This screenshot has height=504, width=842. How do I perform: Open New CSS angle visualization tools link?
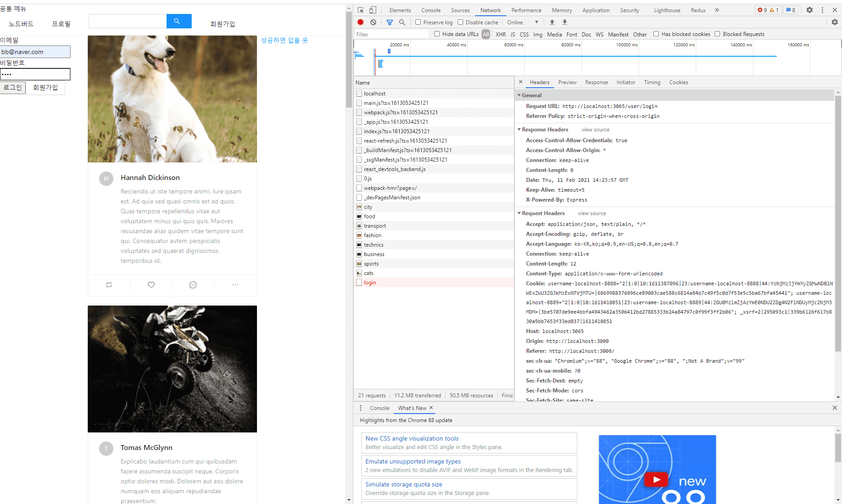[x=412, y=438]
